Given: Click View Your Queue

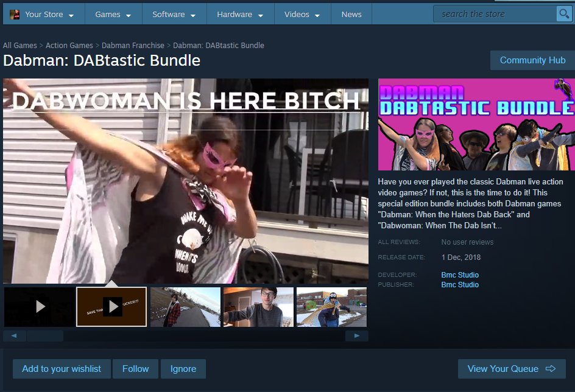Looking at the screenshot, I should tap(512, 368).
